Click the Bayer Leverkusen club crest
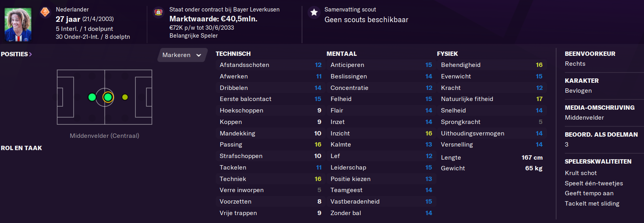 tap(158, 12)
